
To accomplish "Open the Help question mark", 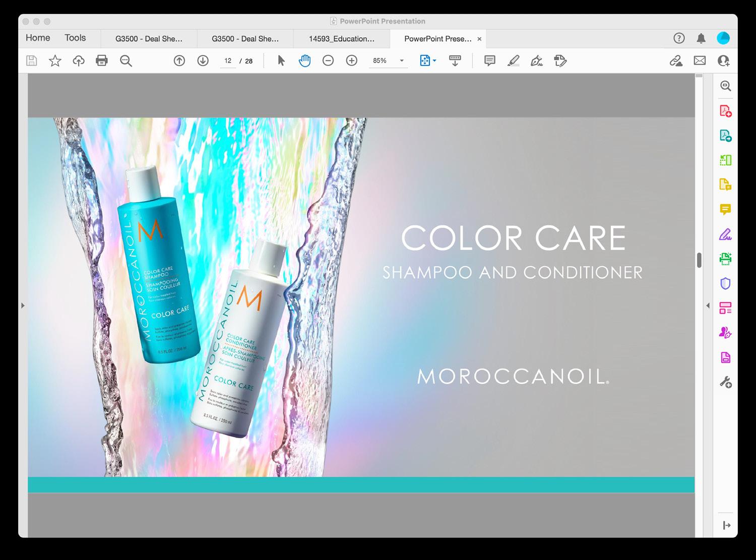I will pos(679,38).
